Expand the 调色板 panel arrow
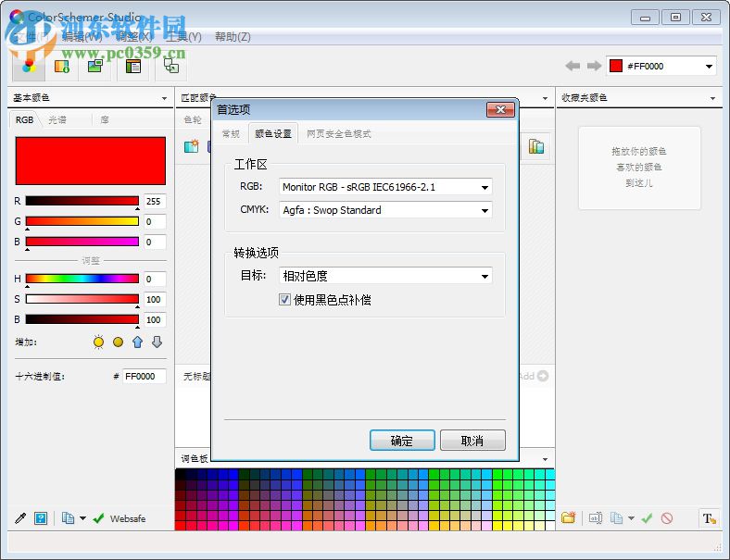730x560 pixels. click(545, 459)
